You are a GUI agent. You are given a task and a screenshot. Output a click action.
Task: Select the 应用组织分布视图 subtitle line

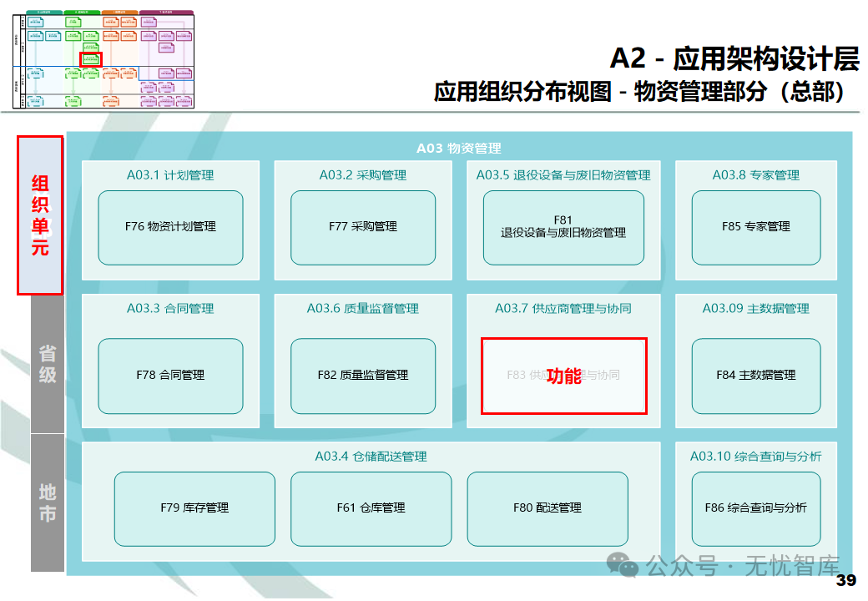pyautogui.click(x=638, y=92)
